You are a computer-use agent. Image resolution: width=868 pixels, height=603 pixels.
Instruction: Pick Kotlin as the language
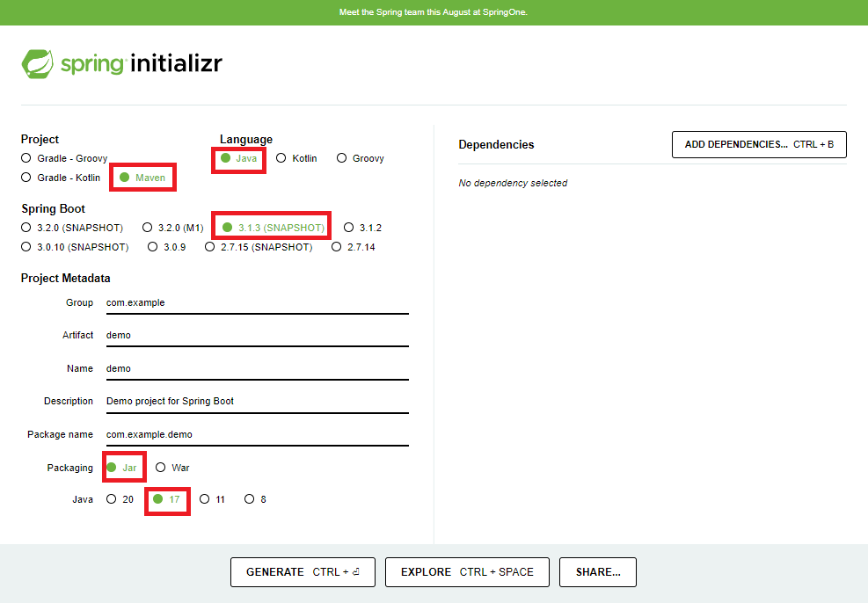pyautogui.click(x=296, y=158)
